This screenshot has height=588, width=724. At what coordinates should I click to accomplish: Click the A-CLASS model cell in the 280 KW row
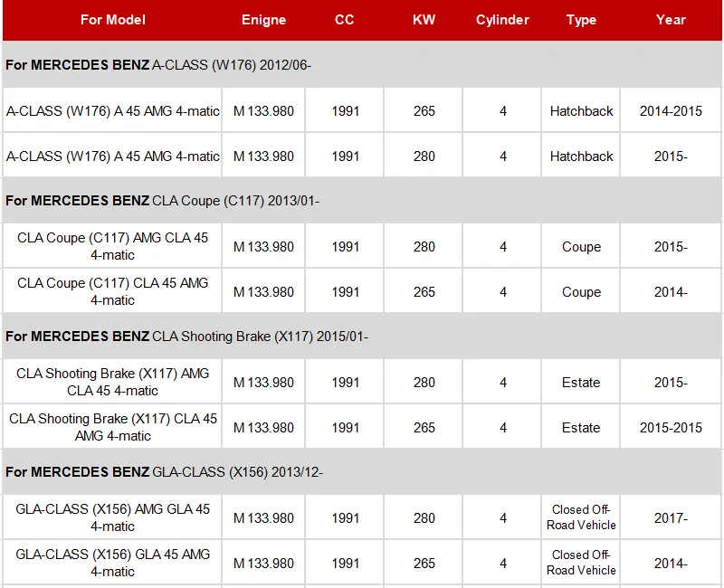[x=112, y=156]
